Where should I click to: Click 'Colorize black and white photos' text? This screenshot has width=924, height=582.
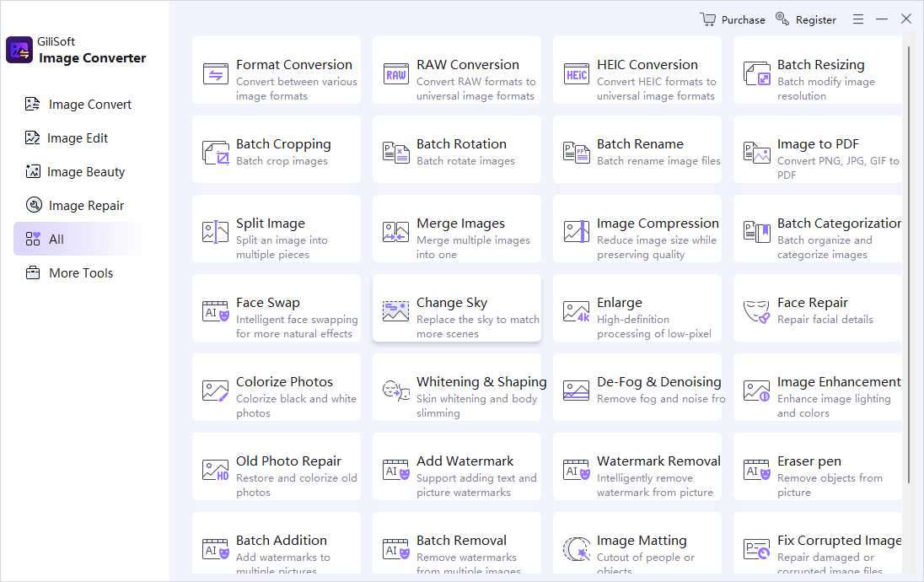click(x=297, y=406)
